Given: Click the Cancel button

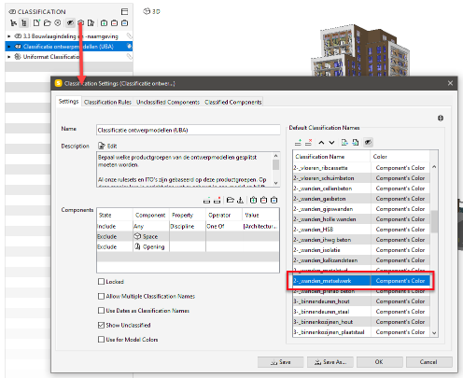Looking at the screenshot, I should pyautogui.click(x=429, y=362).
